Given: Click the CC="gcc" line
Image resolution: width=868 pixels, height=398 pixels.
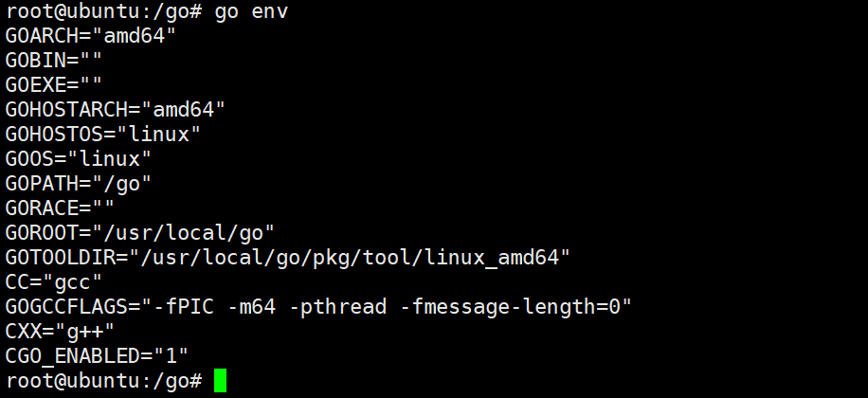Looking at the screenshot, I should pyautogui.click(x=54, y=282).
